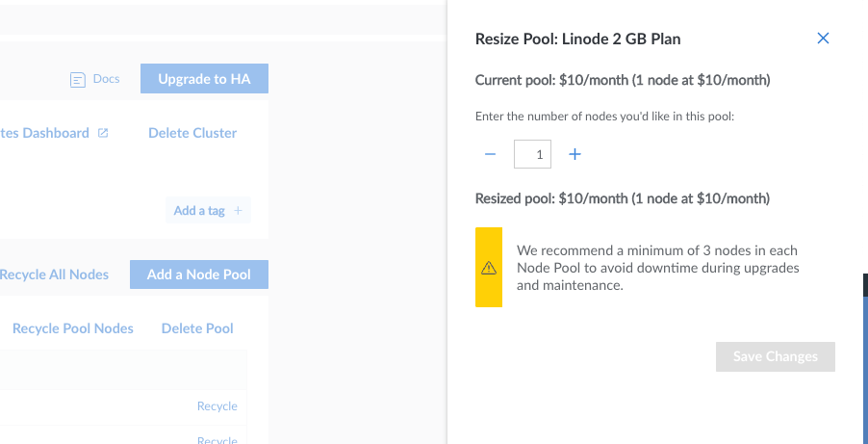Screen dimensions: 868x444
Task: Click the external link icon beside Dashboard
Action: (103, 133)
